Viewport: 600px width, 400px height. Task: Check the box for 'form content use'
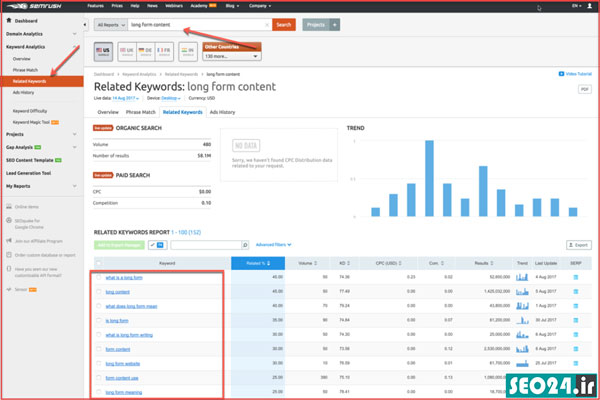point(99,378)
